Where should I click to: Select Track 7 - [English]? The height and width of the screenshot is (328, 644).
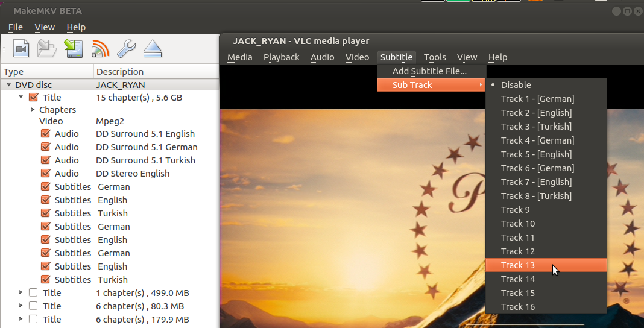tap(546, 182)
